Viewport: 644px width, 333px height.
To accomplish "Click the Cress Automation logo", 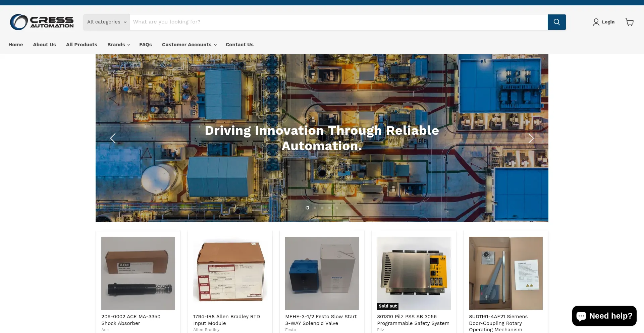I will pos(42,22).
